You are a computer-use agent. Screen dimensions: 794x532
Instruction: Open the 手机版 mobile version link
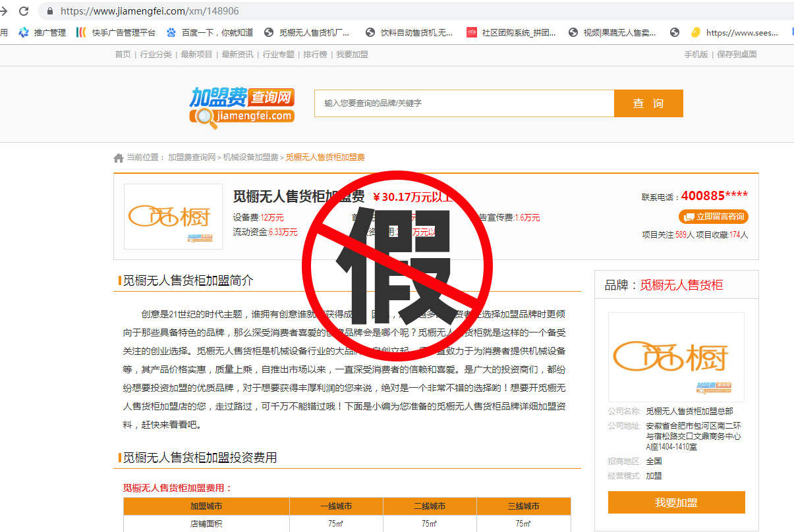[x=696, y=55]
